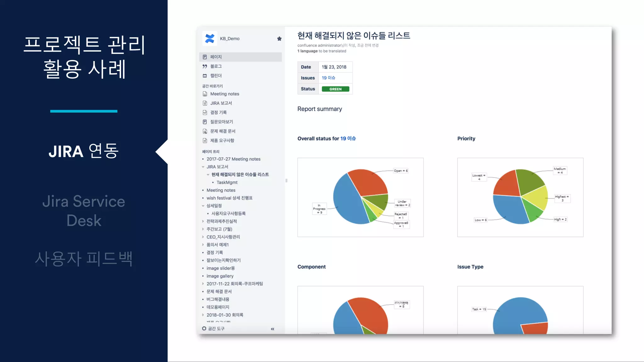Click the sidebar resize handle

(286, 180)
